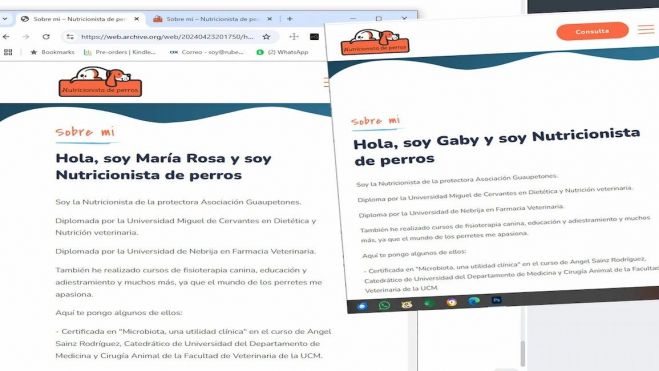Image resolution: width=659 pixels, height=371 pixels.
Task: Click 'Diplomada por la Universidad Miguel de Cervantes' paragraph
Action: click(x=186, y=226)
